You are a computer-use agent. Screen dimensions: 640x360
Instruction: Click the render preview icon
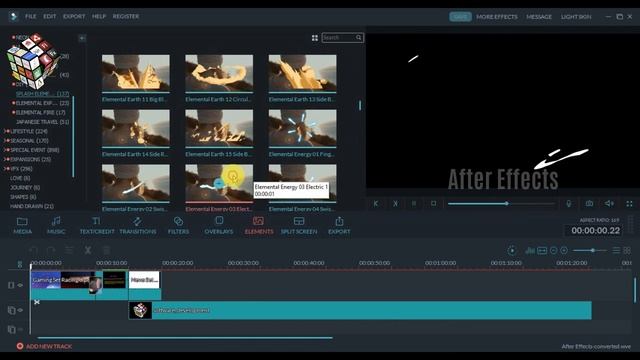click(512, 250)
